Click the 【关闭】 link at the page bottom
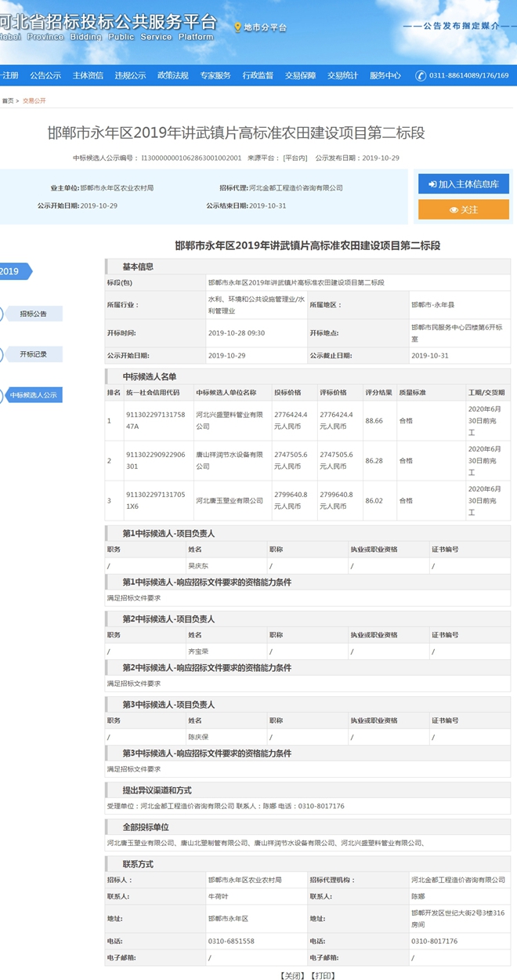This screenshot has height=980, width=517. click(x=293, y=975)
